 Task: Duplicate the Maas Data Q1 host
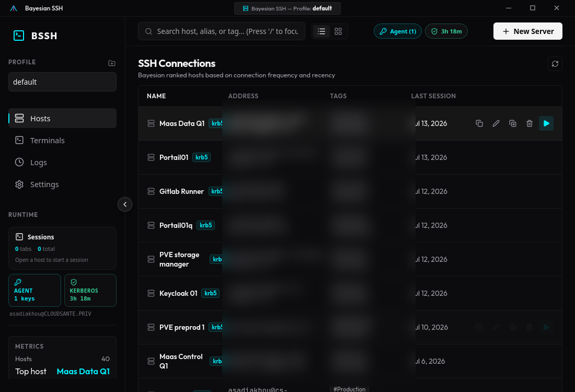pyautogui.click(x=513, y=123)
